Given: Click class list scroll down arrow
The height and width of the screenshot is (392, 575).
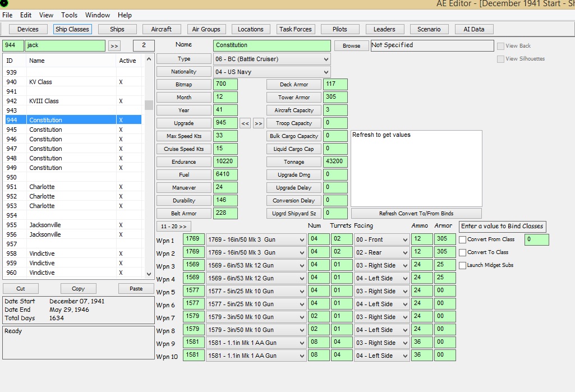Looking at the screenshot, I should 149,274.
